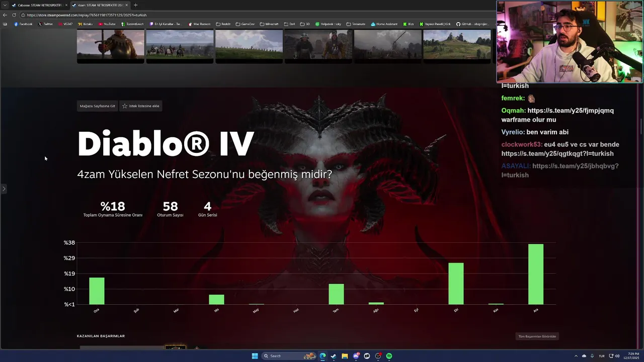This screenshot has height=362, width=644.
Task: Go back using the browser back arrow
Action: click(x=5, y=15)
